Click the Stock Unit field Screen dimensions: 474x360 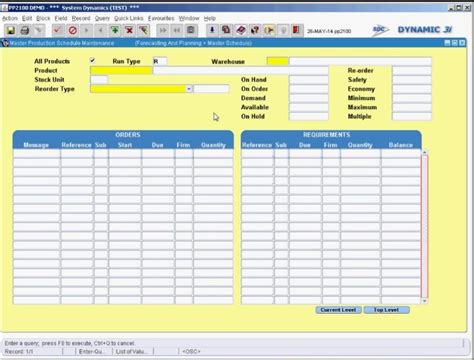pos(99,80)
